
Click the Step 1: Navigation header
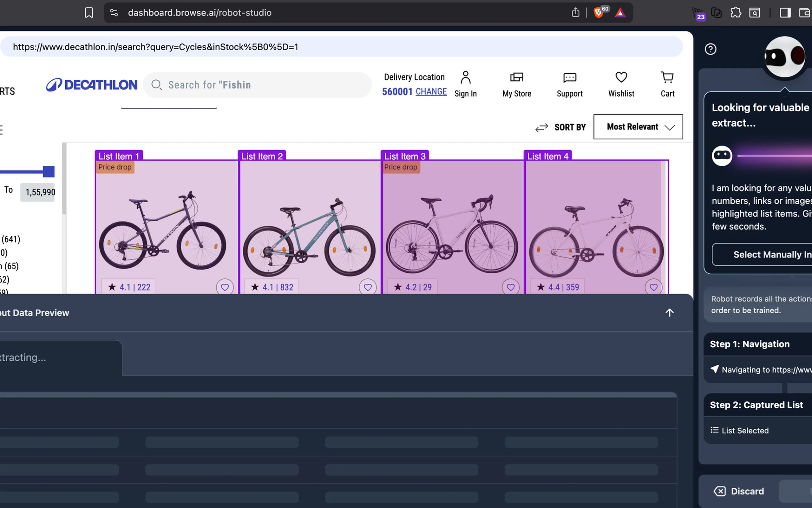coord(750,344)
